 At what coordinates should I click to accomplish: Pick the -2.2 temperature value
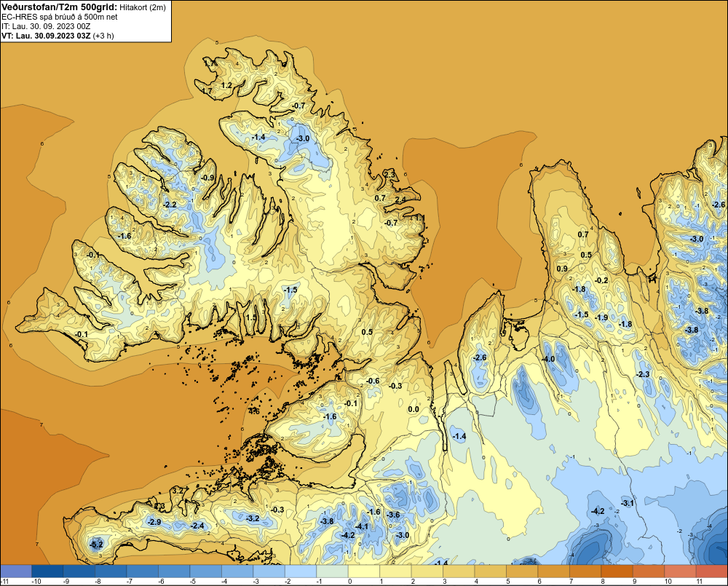click(x=170, y=205)
